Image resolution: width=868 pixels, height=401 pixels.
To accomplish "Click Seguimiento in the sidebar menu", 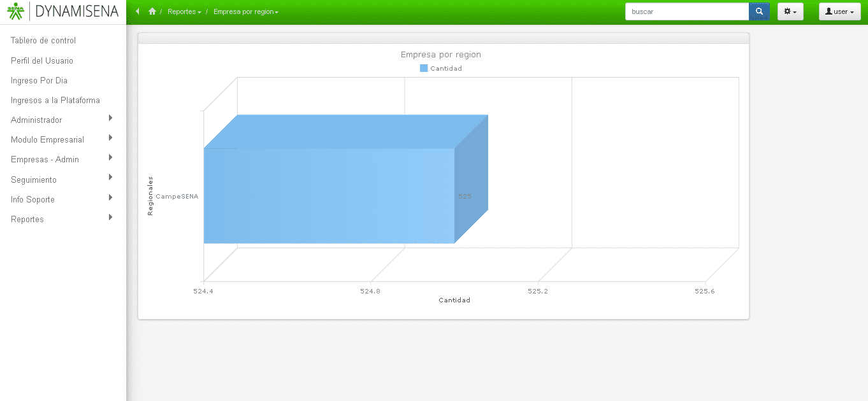I will coord(34,180).
